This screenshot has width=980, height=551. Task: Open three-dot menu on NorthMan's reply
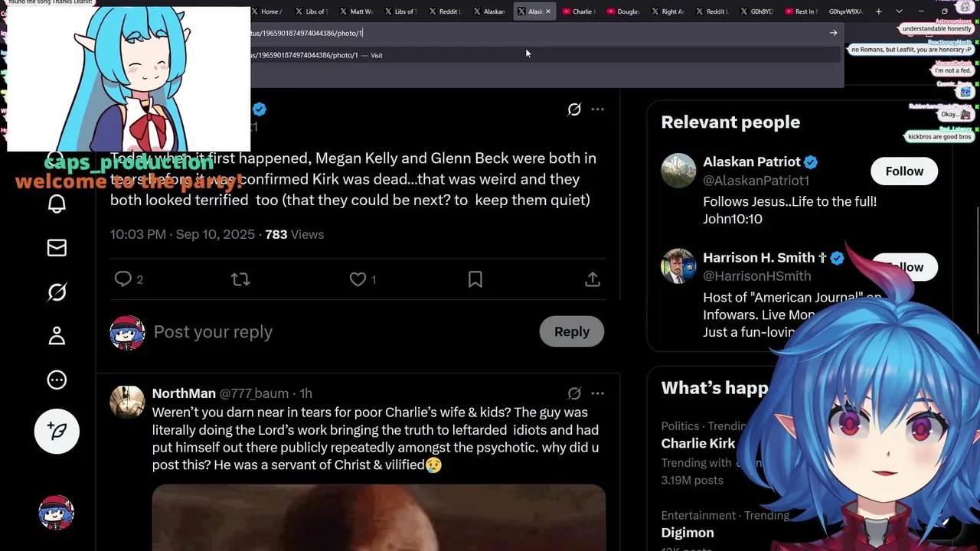point(598,393)
